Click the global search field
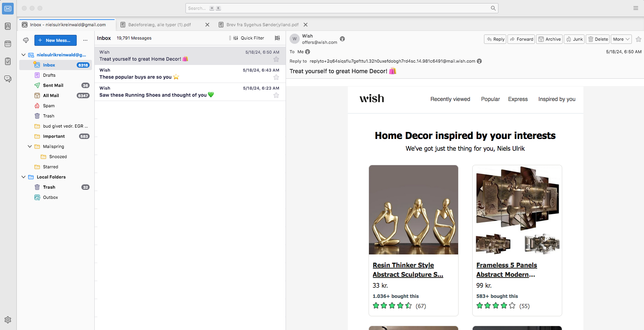Screen dimensions: 644x330 click(x=342, y=8)
